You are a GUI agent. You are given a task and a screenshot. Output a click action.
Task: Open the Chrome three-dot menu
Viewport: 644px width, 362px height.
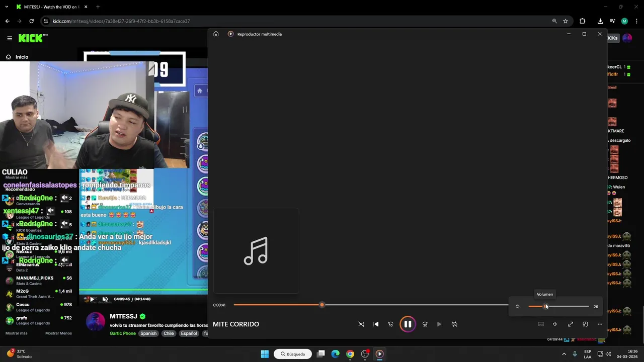[x=636, y=21]
